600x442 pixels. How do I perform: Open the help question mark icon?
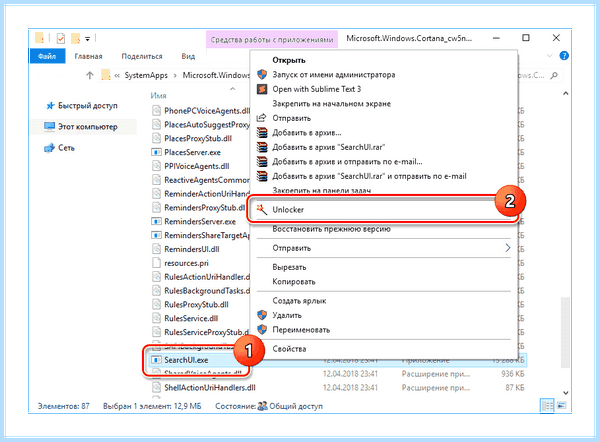coord(564,56)
